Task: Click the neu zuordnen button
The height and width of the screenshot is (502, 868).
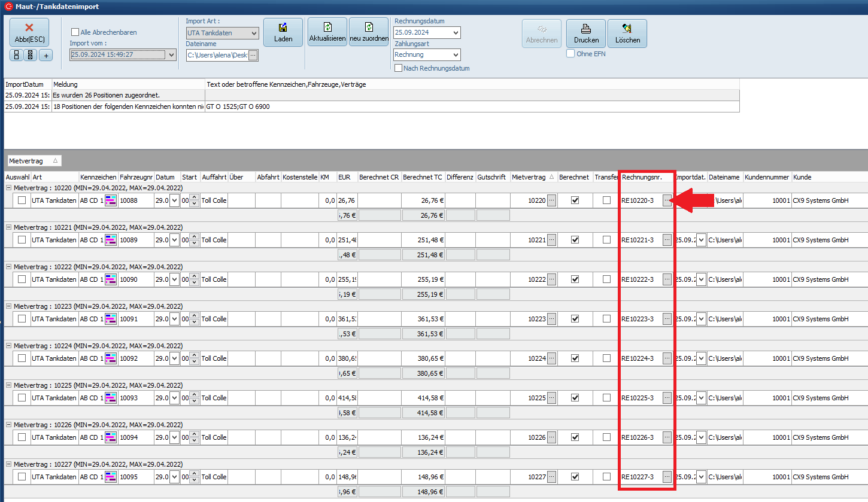Action: pos(369,33)
